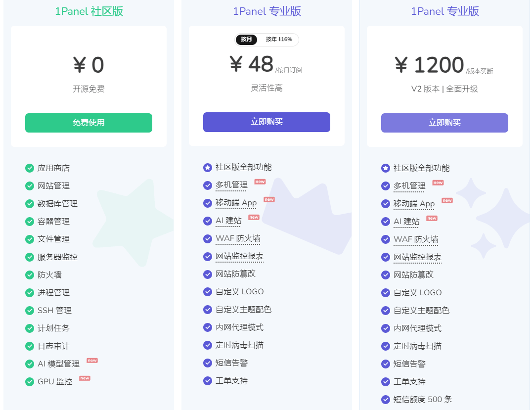Click AI 建站 feature in ¥48 plan column
Viewport: 532px width, 410px height.
228,221
